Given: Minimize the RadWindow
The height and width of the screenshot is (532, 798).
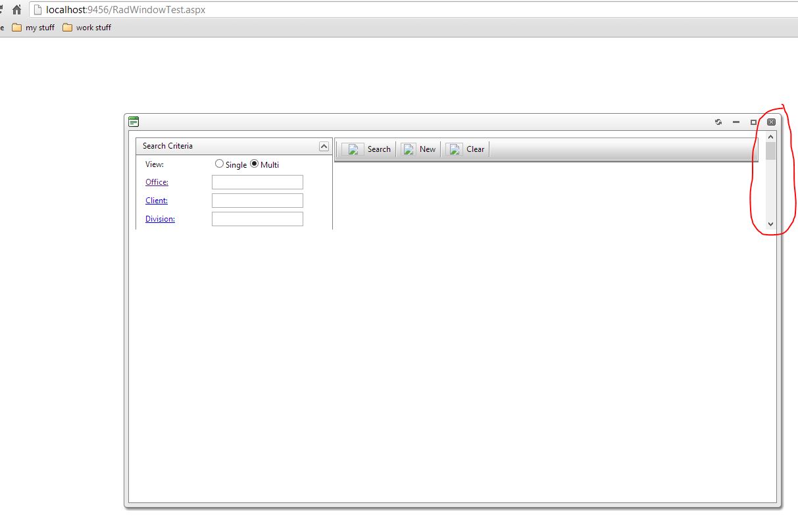Looking at the screenshot, I should point(736,122).
